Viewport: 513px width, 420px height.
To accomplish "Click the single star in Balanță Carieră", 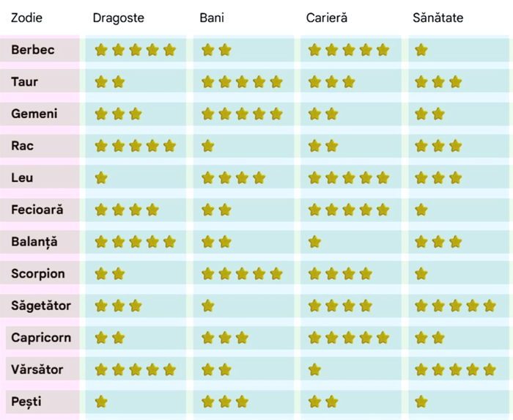I will pos(314,241).
